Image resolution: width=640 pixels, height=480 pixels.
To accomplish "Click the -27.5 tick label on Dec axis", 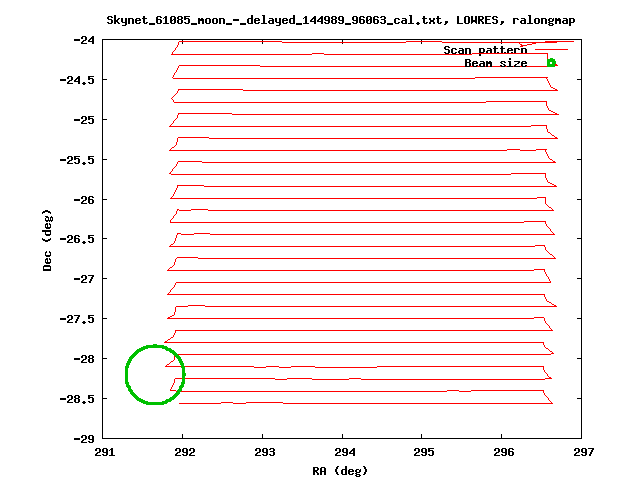I will tap(78, 319).
